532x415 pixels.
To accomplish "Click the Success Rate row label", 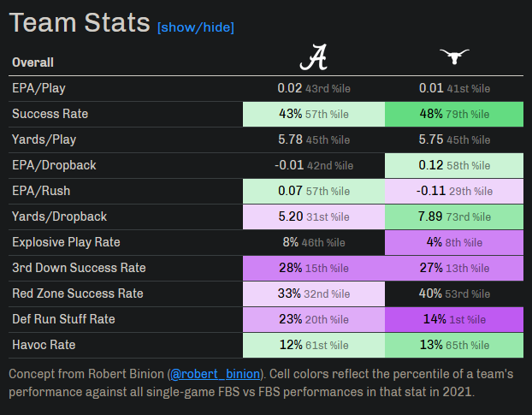I will (x=50, y=114).
